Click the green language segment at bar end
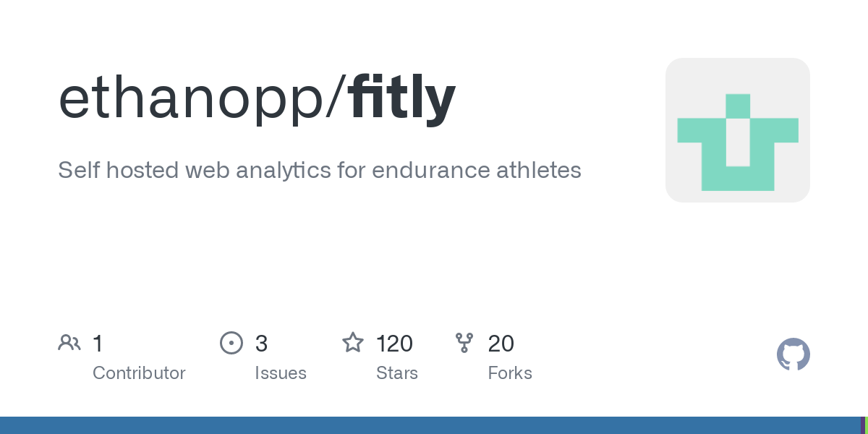This screenshot has width=868, height=434. click(866, 425)
